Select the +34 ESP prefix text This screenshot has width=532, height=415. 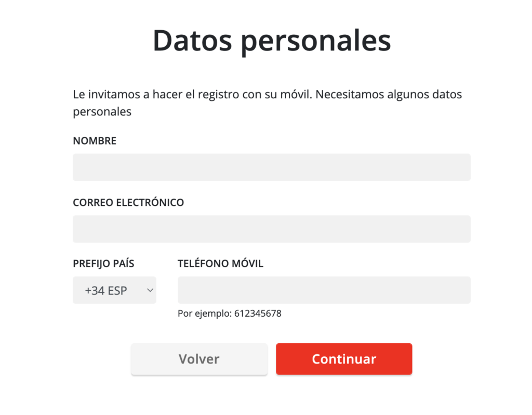pos(106,291)
